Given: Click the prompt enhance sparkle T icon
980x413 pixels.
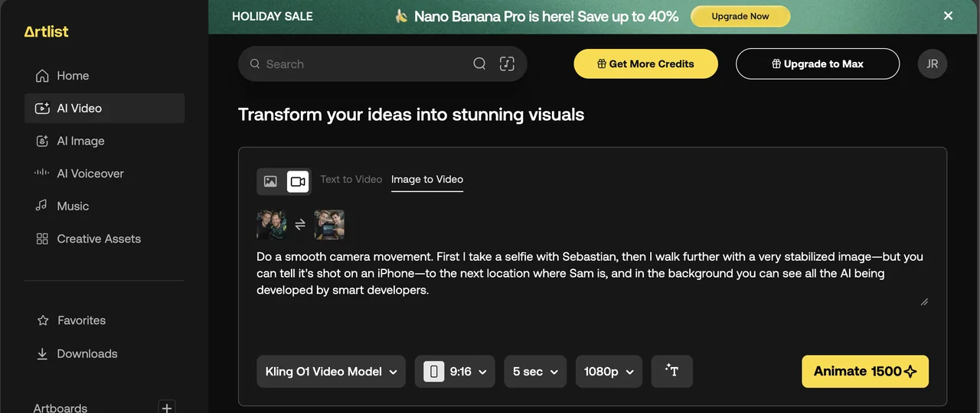Looking at the screenshot, I should [x=672, y=371].
